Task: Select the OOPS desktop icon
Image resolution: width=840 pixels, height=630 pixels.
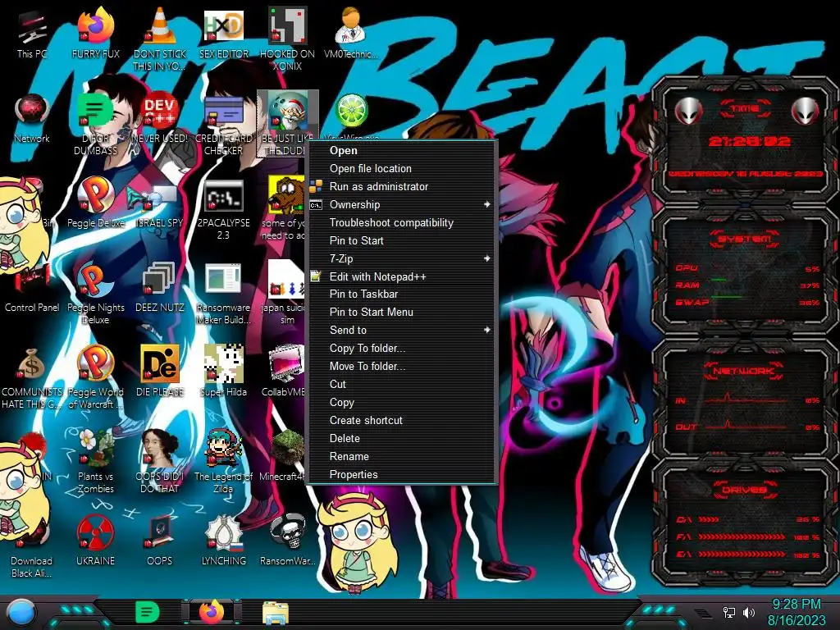Action: pos(160,540)
